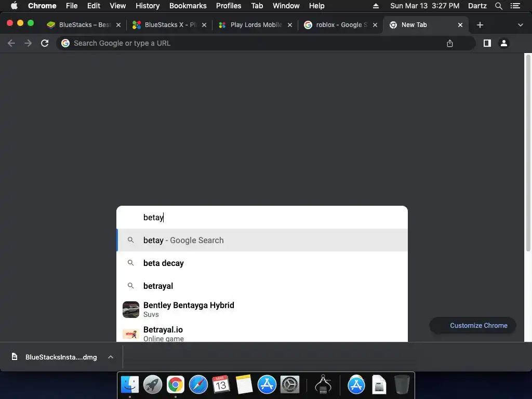Expand the tab search chevron
Screen dimensions: 532x399
(x=520, y=25)
